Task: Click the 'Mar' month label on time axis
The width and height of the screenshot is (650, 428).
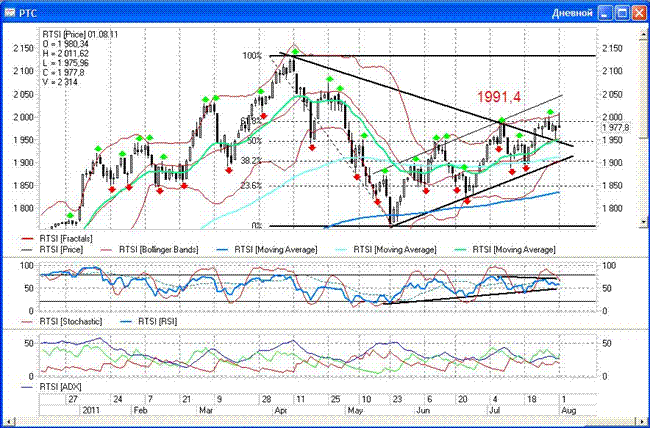Action: pyautogui.click(x=206, y=411)
